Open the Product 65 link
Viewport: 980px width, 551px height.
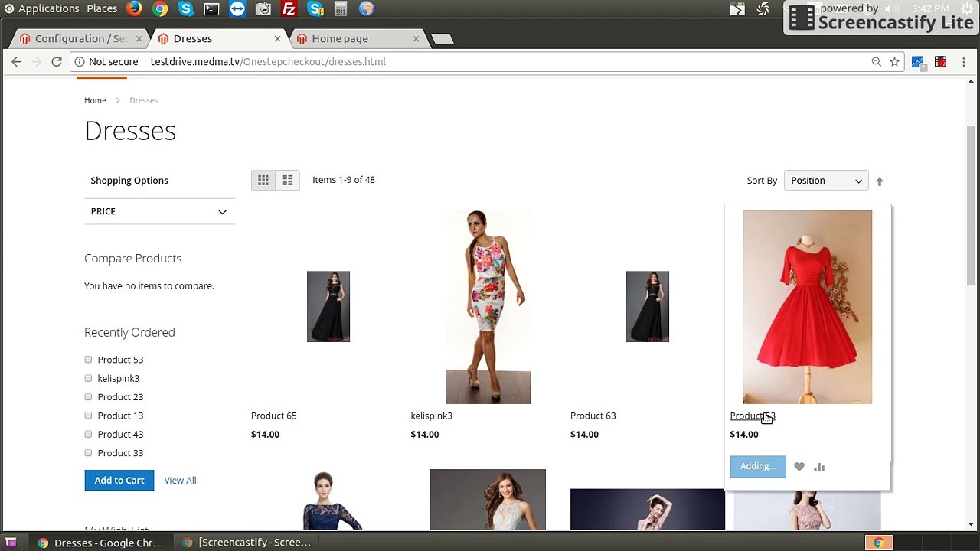[x=273, y=416]
